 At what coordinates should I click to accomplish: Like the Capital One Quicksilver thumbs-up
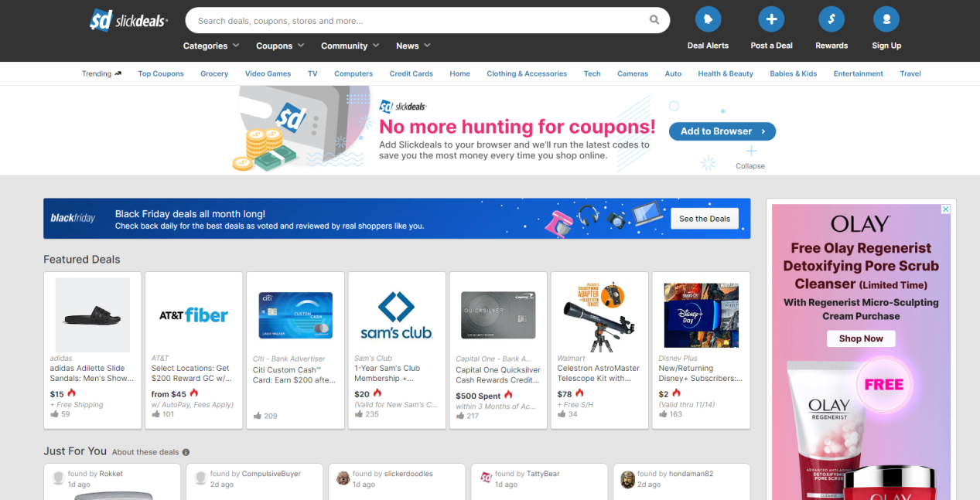[x=460, y=416]
